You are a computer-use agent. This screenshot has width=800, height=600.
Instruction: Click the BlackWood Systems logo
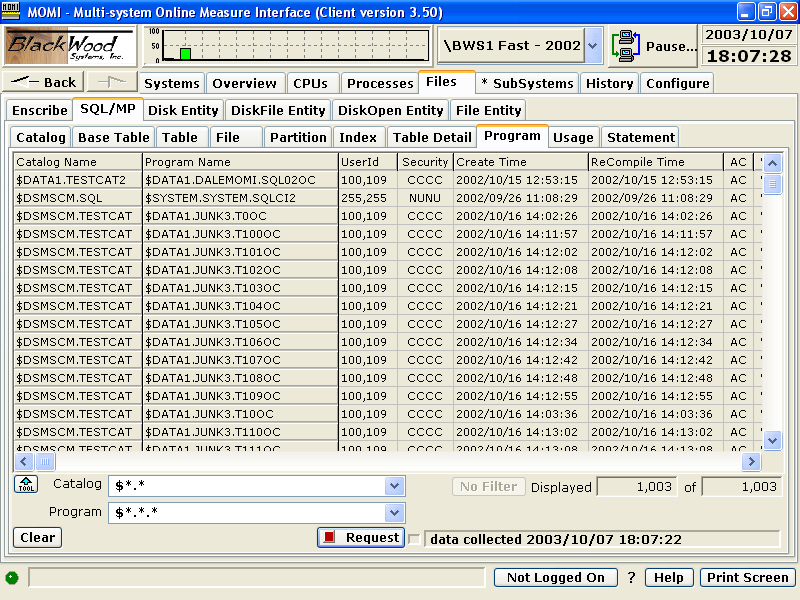[x=68, y=46]
